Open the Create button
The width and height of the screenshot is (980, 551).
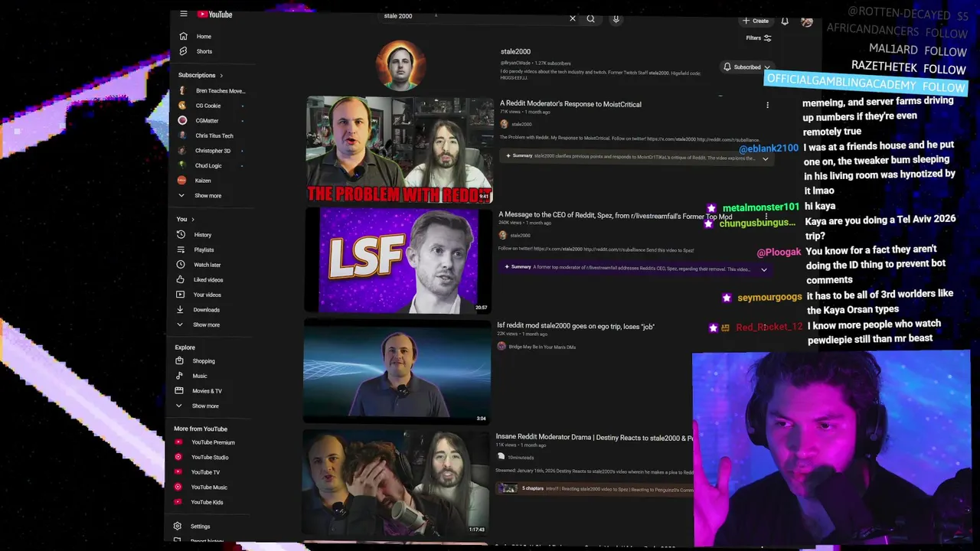(756, 21)
